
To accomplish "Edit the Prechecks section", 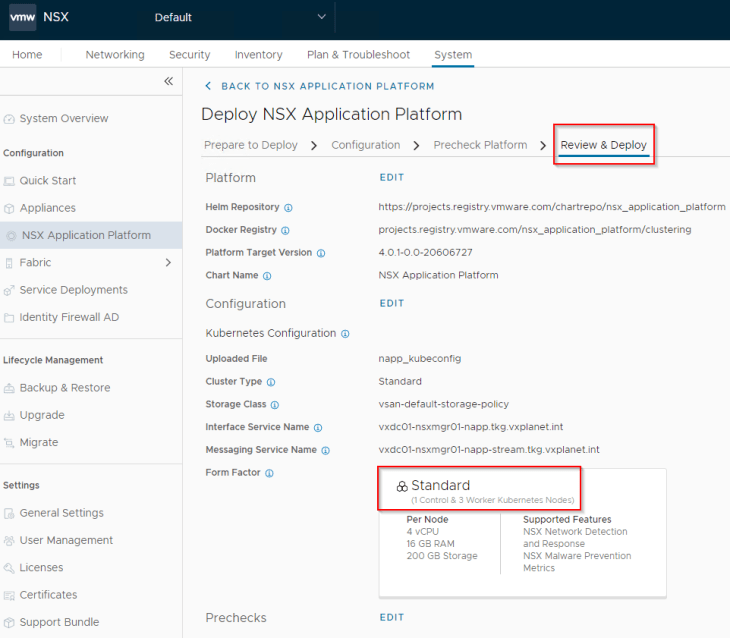I will coord(392,618).
